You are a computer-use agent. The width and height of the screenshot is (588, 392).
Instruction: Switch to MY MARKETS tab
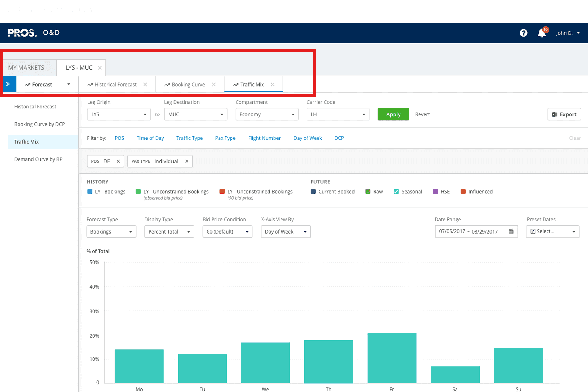point(26,68)
